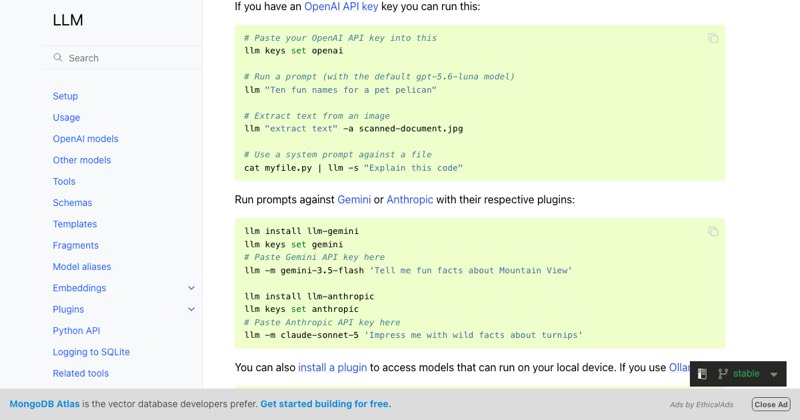Click the stable branch version icon
Viewport: 800px width, 420px height.
coord(722,374)
